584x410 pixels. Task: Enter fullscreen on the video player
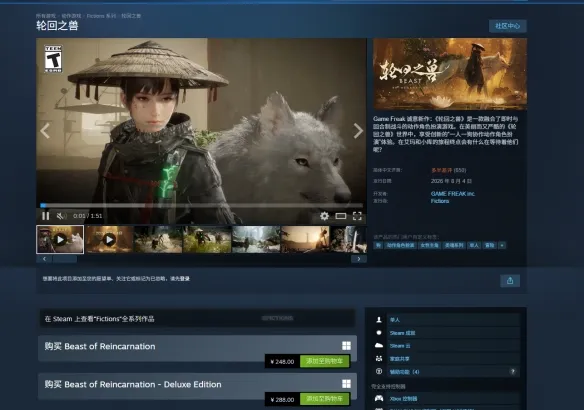coord(357,216)
